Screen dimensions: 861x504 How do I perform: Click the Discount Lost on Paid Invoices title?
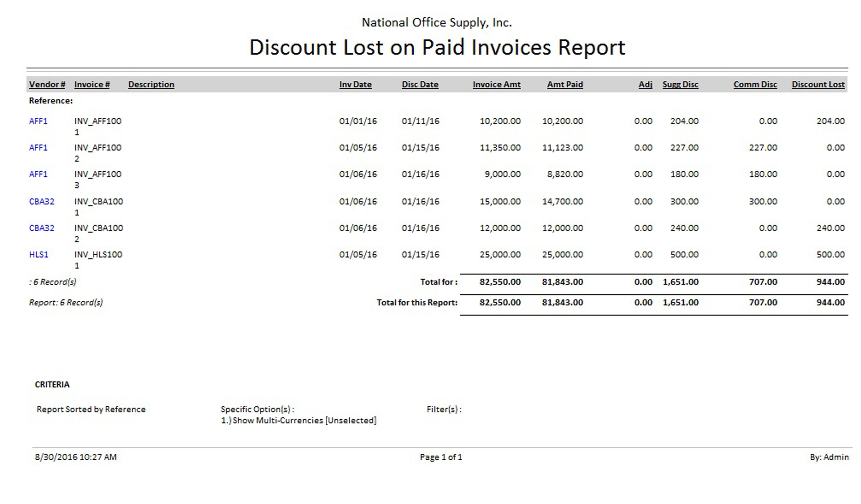[x=437, y=47]
